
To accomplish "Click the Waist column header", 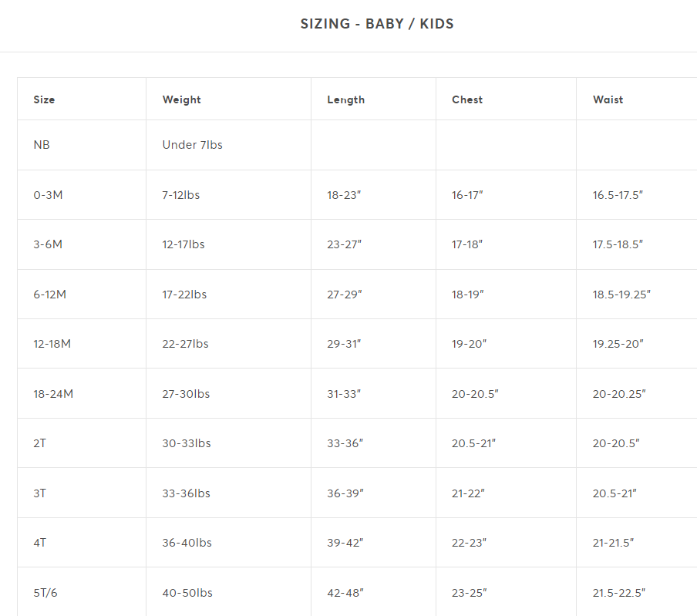I will (x=608, y=99).
